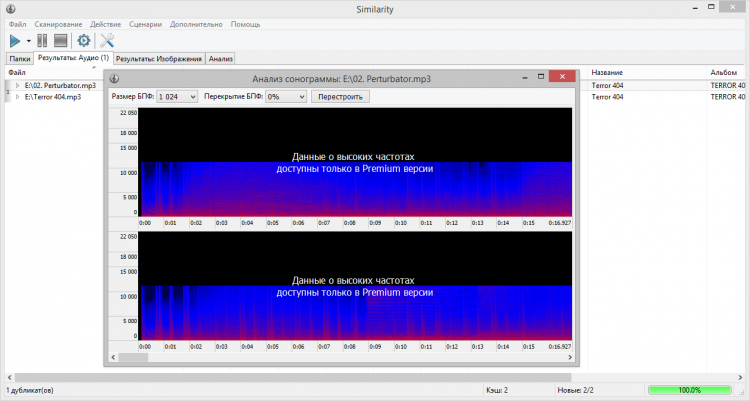
Task: Open the wrench and screwdriver tools icon
Action: 108,41
